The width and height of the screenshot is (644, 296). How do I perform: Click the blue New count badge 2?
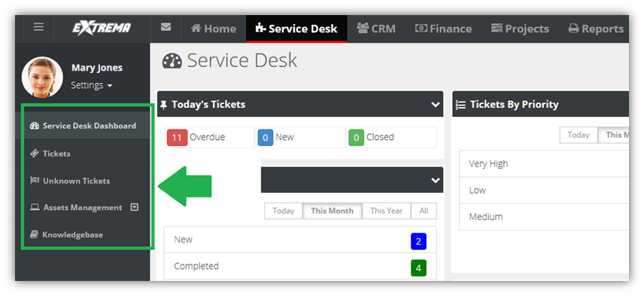[x=418, y=241]
